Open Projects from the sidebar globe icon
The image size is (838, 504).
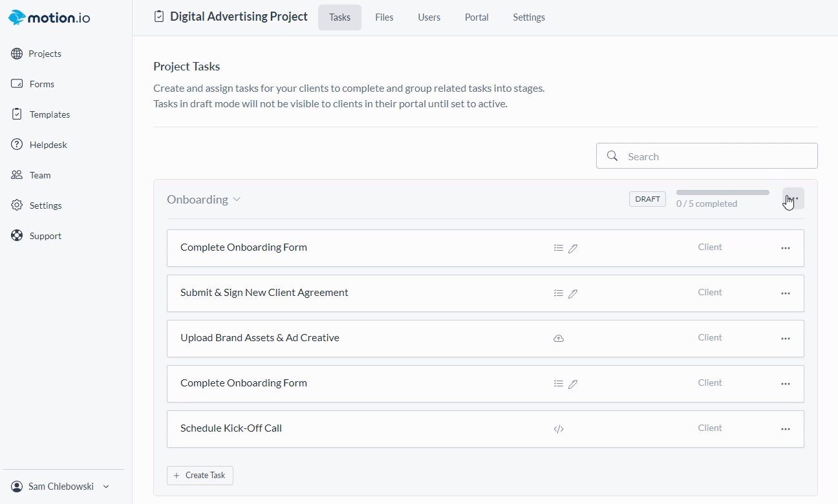pyautogui.click(x=17, y=54)
